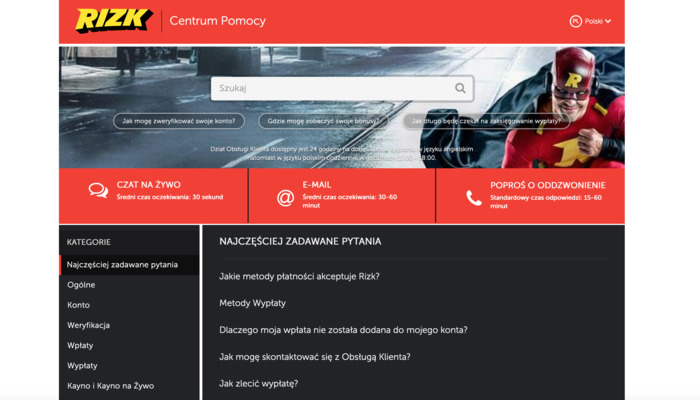Click the phone callback icon

point(474,198)
